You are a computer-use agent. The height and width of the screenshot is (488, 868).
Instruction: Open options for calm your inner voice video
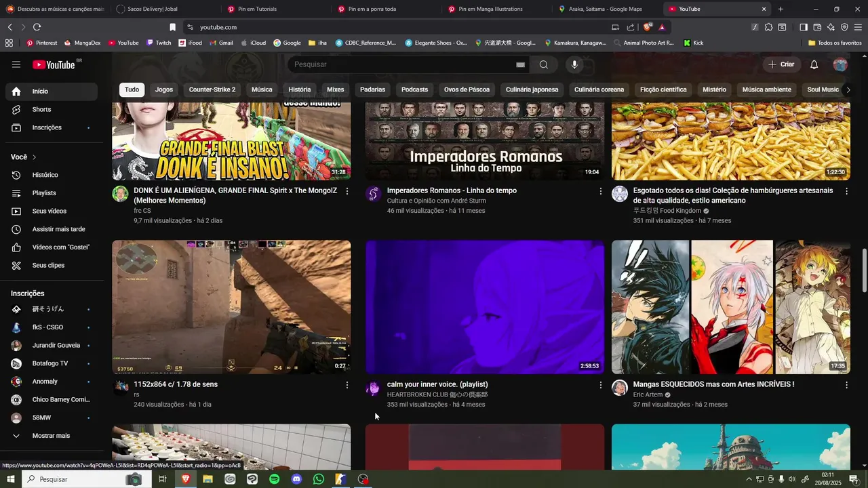coord(600,385)
